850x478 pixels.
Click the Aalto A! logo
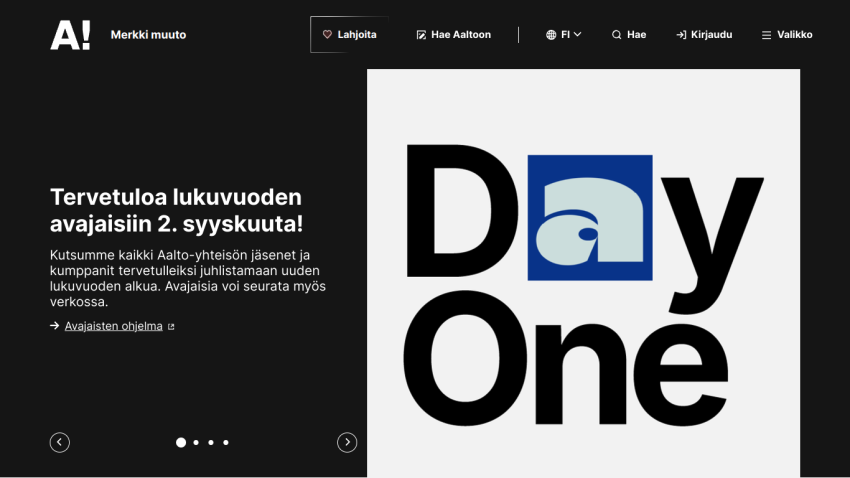pos(70,35)
